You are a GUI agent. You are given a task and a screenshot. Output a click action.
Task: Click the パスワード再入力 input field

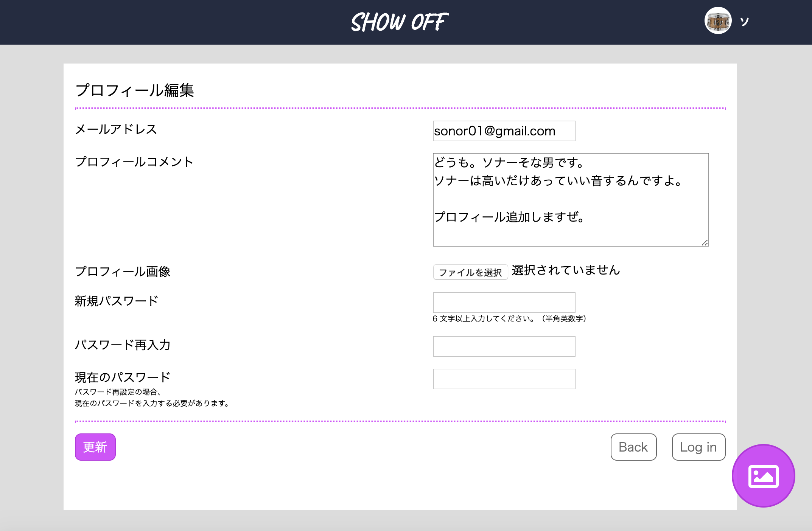pos(504,346)
